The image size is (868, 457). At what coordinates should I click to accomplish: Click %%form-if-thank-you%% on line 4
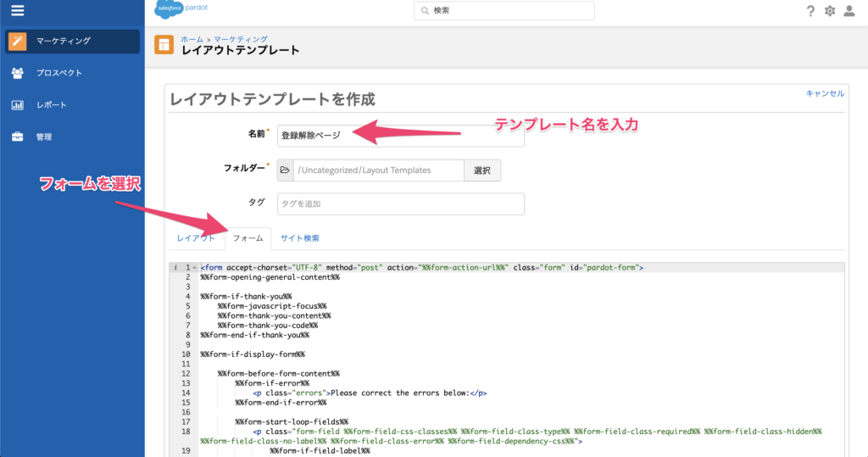coord(246,297)
